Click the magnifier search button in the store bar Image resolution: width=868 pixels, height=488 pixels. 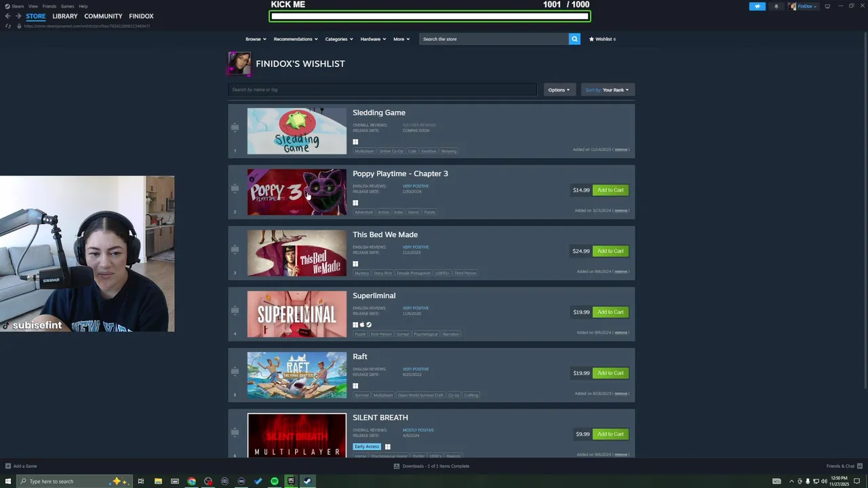click(x=574, y=39)
